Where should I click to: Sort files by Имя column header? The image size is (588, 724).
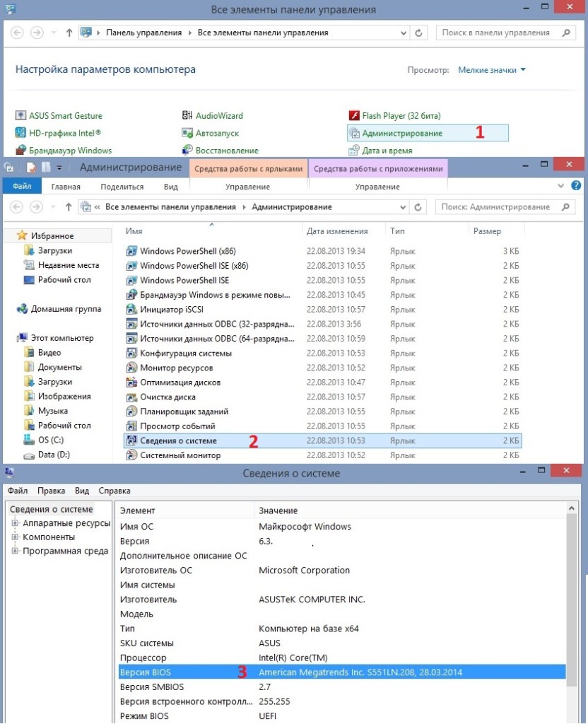tap(134, 231)
